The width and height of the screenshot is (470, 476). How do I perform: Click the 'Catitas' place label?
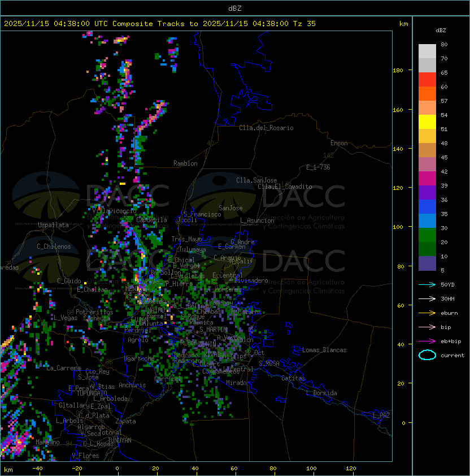(293, 378)
